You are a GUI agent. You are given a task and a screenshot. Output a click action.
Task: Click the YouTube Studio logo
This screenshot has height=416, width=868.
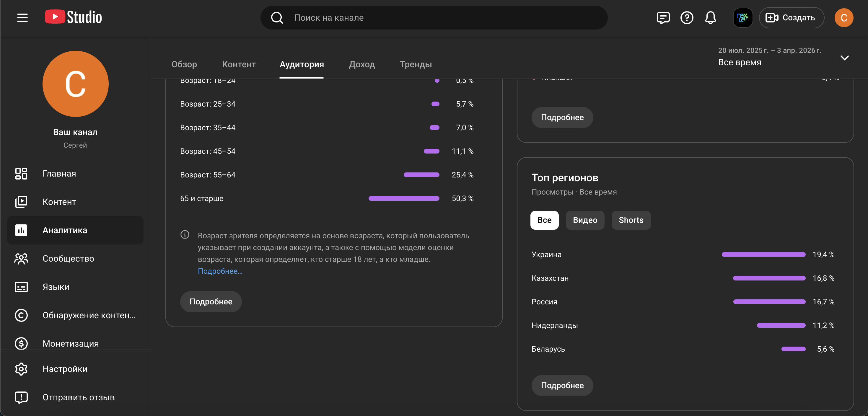[74, 17]
